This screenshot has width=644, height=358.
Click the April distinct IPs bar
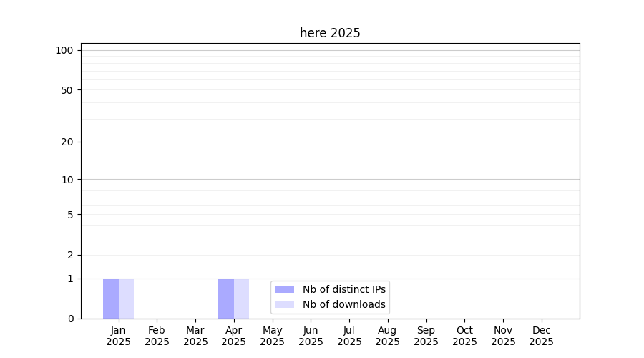pos(226,299)
